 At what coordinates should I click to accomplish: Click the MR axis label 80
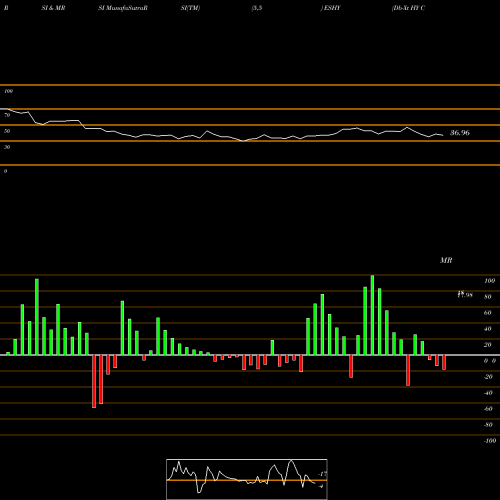(x=488, y=297)
